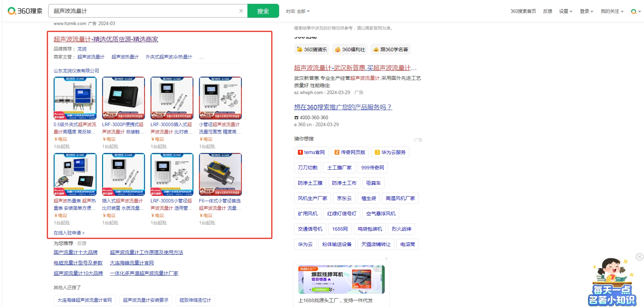Screen dimensions: 644x307
Task: Close the floating cartoon mascot ad
Action: pos(639,257)
